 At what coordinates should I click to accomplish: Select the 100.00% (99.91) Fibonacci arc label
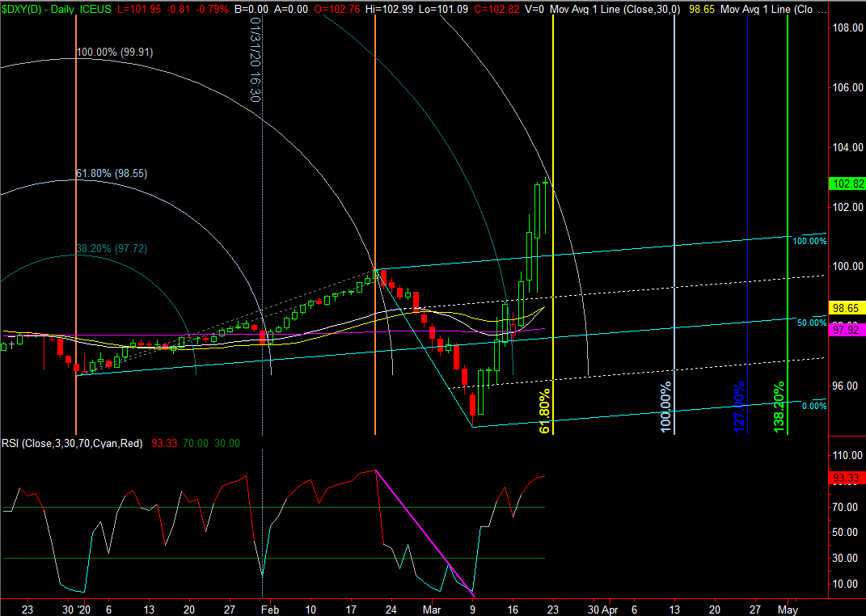tap(114, 52)
